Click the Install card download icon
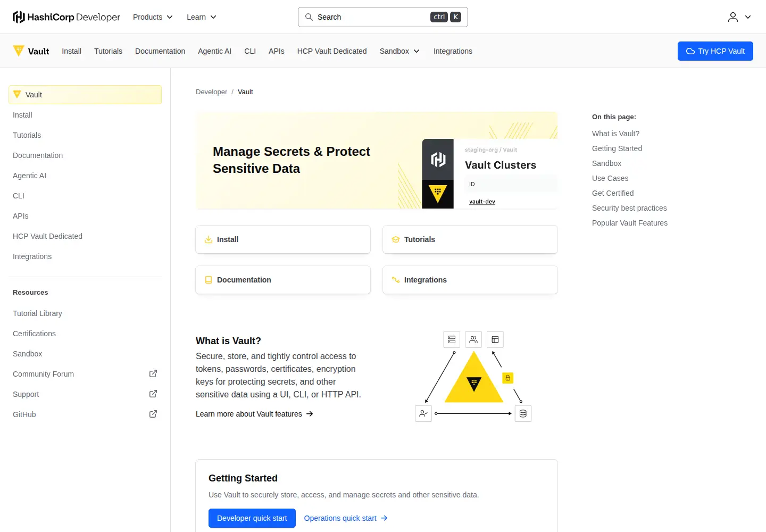Image resolution: width=766 pixels, height=532 pixels. (209, 239)
